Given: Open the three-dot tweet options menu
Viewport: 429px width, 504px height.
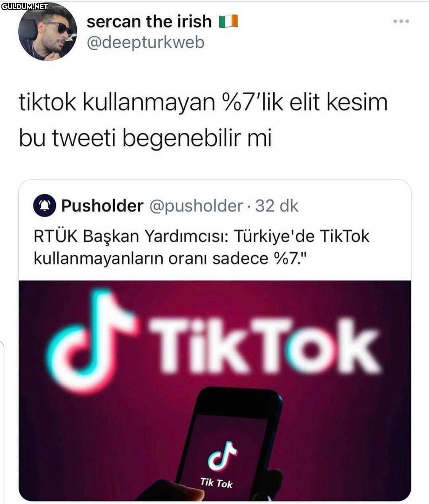Looking at the screenshot, I should tap(400, 21).
